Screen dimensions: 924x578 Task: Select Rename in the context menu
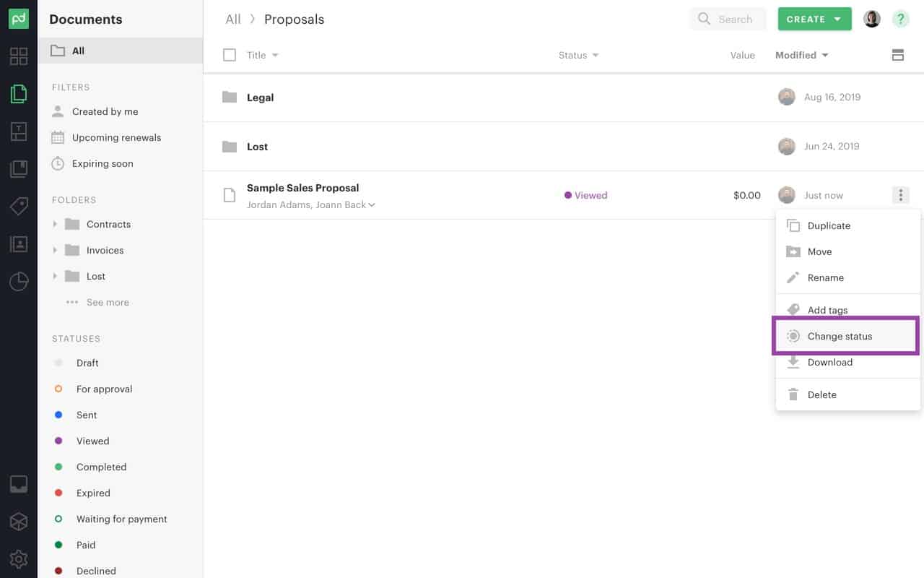847,277
